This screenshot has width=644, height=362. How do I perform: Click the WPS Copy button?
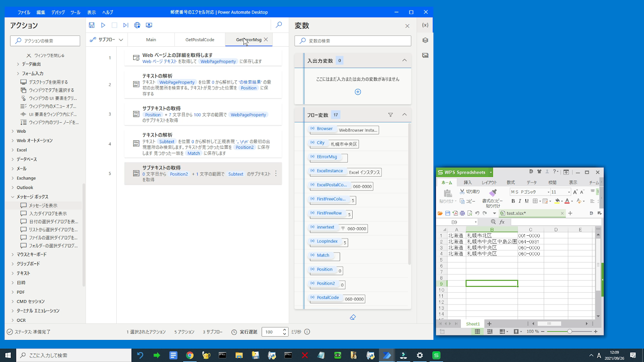coord(467,201)
